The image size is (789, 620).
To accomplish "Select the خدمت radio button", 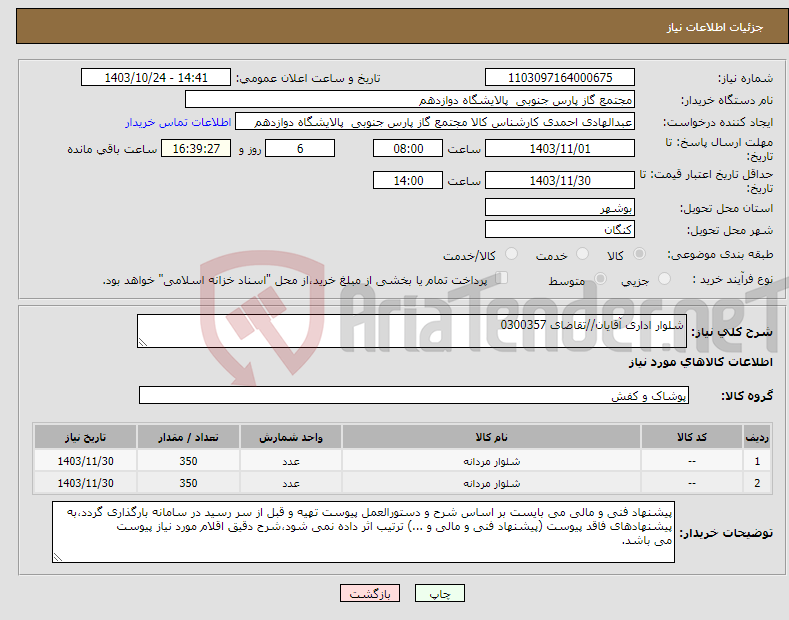I will click(x=582, y=254).
